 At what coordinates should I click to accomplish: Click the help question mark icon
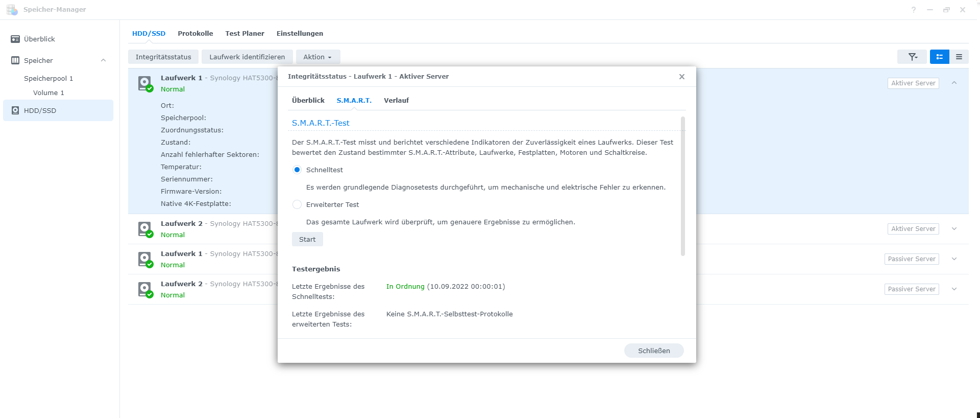[914, 10]
